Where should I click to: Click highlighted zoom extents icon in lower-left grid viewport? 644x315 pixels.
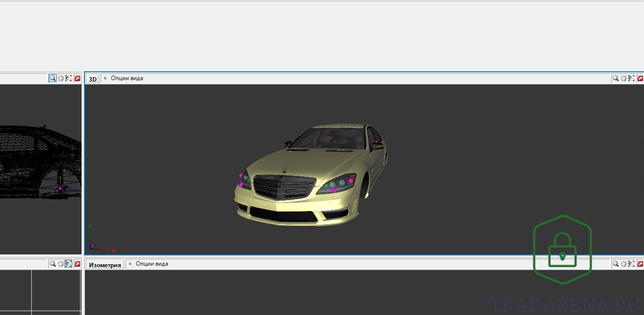tap(68, 264)
